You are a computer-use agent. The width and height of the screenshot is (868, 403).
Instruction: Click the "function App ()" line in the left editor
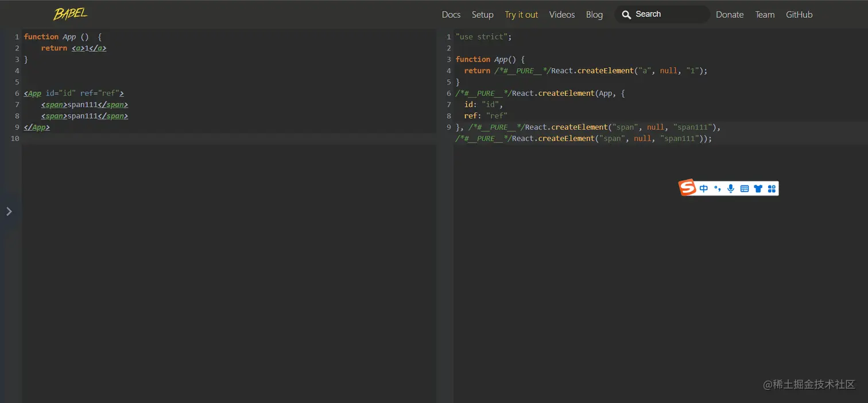point(63,37)
